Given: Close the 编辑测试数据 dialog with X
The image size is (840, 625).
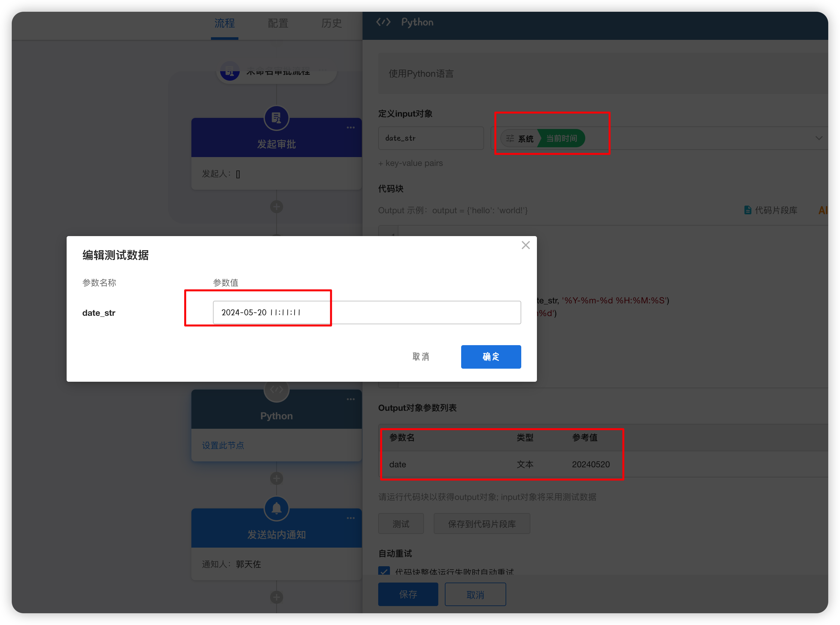Looking at the screenshot, I should (x=525, y=246).
